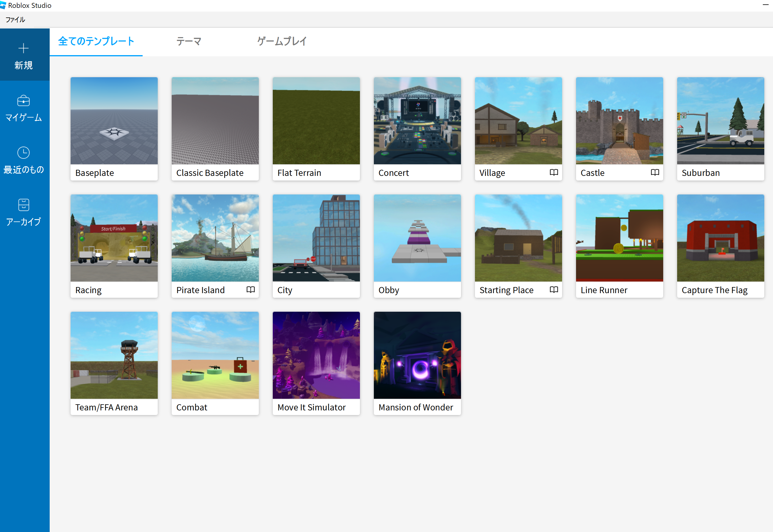Open 最近のもの clock icon
Image resolution: width=773 pixels, height=532 pixels.
(23, 153)
